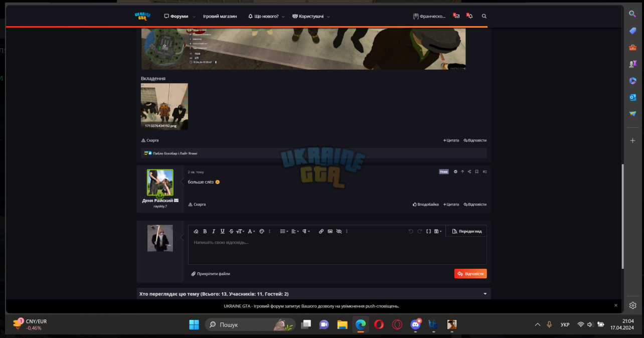Click the Ukraine GTA forum logo
The height and width of the screenshot is (338, 644).
pos(142,16)
